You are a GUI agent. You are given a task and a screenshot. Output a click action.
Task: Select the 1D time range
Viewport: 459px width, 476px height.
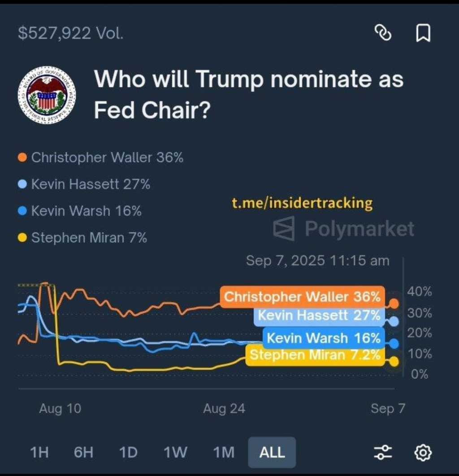128,452
